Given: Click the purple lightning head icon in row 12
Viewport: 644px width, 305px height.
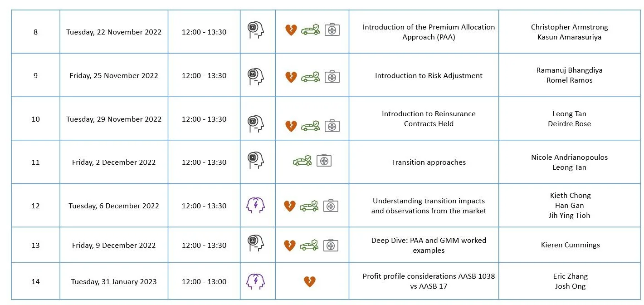Looking at the screenshot, I should [x=255, y=205].
